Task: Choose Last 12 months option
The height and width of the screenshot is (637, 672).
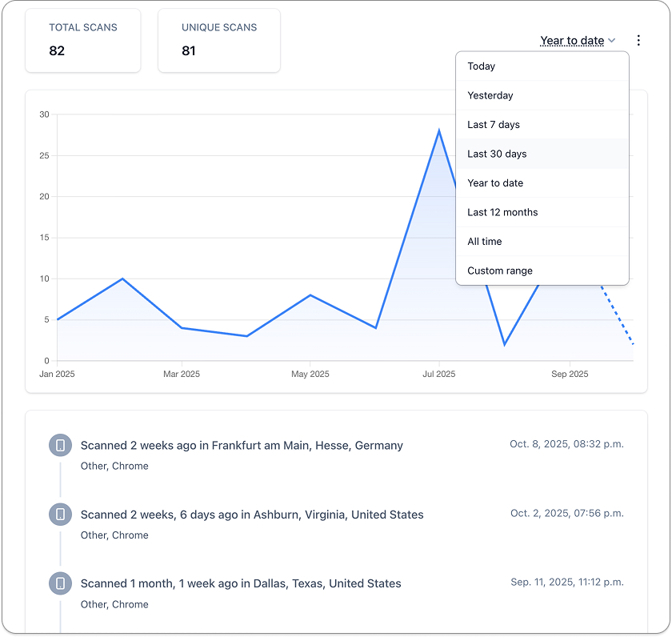Action: click(542, 212)
